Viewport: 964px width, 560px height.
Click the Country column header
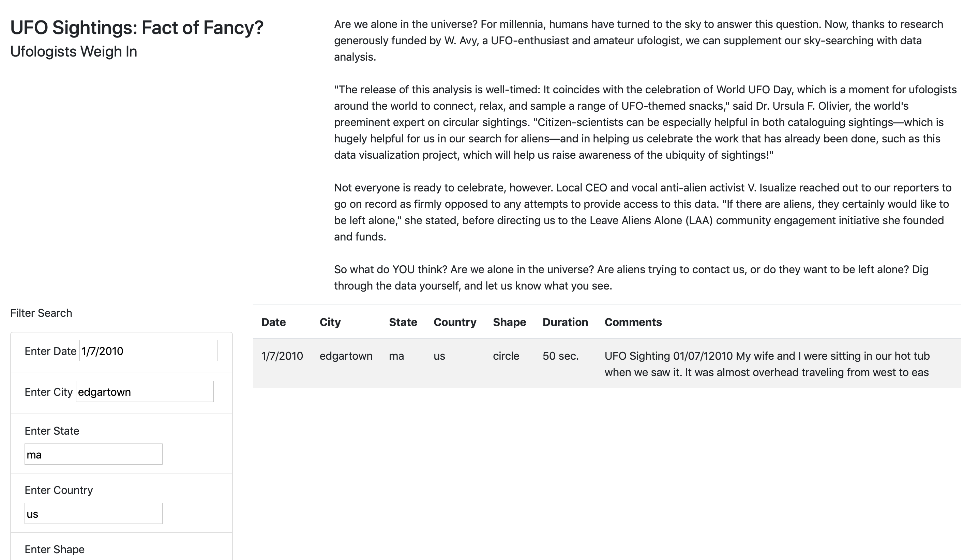tap(455, 322)
